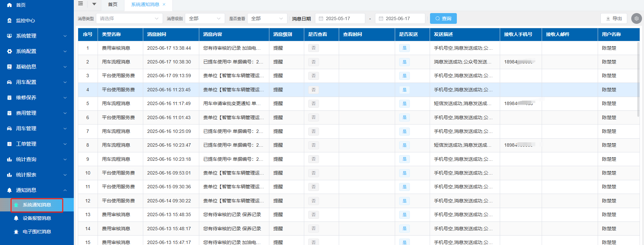
Task: Expand the 系统管理 sidebar menu
Action: (37, 36)
